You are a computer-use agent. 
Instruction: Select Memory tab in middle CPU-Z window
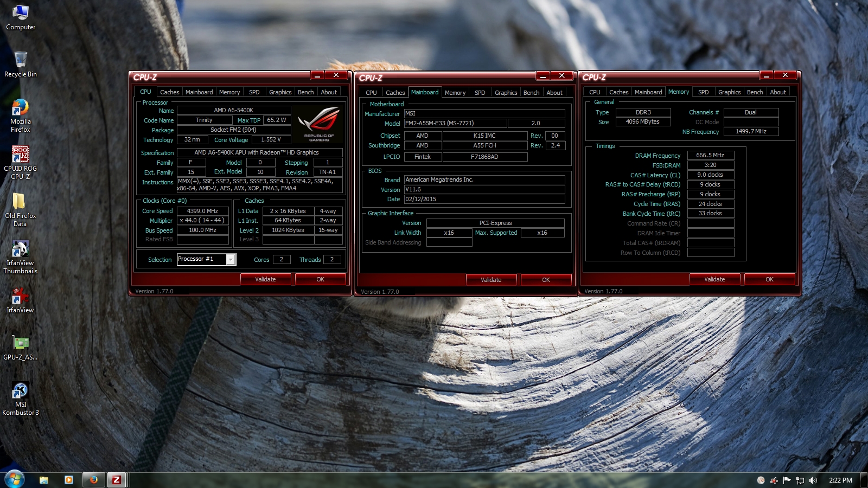pyautogui.click(x=455, y=93)
